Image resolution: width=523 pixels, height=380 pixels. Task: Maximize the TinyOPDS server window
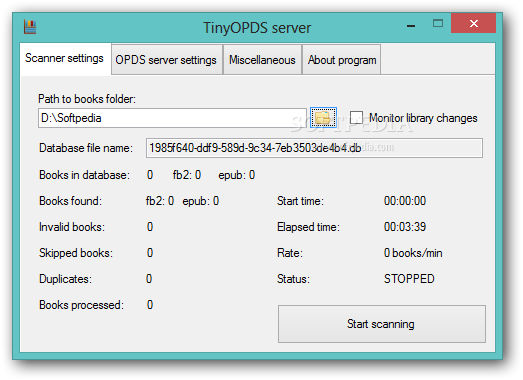[438, 23]
